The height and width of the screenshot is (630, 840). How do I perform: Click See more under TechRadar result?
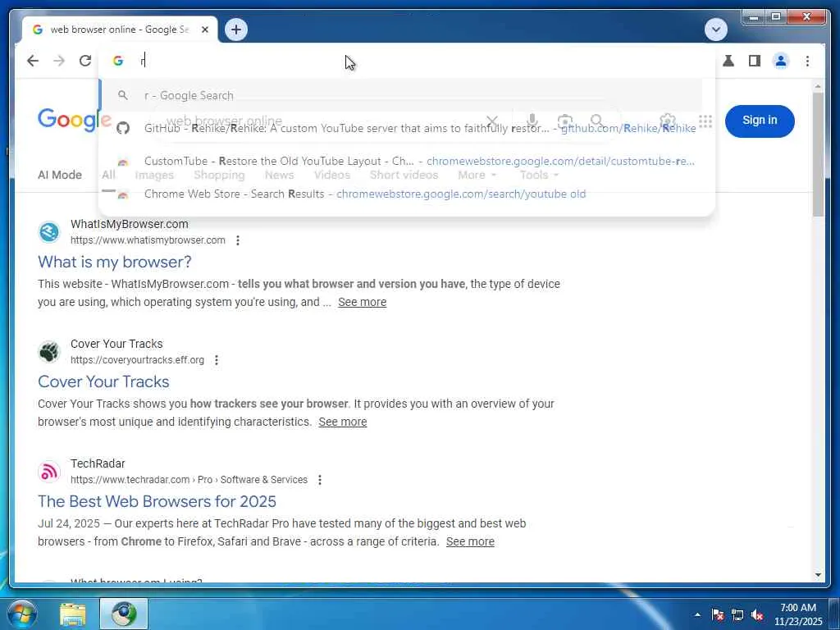click(470, 541)
